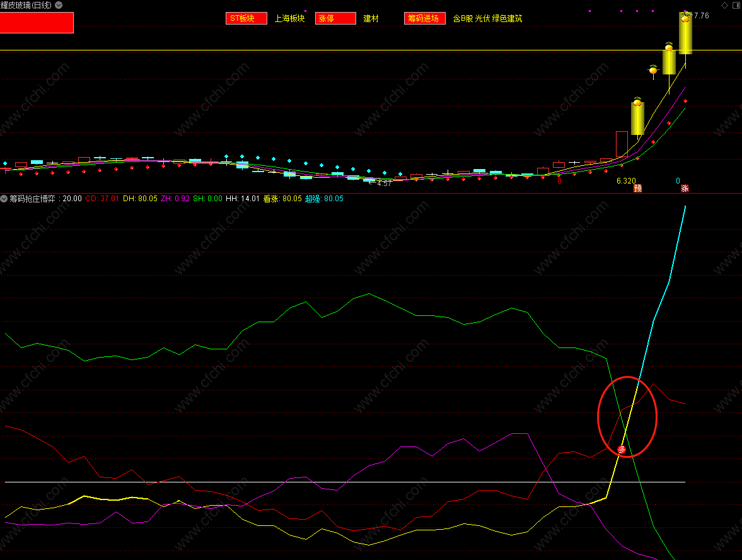The height and width of the screenshot is (560, 742).
Task: Click the 涨停 red tag button
Action: point(335,18)
